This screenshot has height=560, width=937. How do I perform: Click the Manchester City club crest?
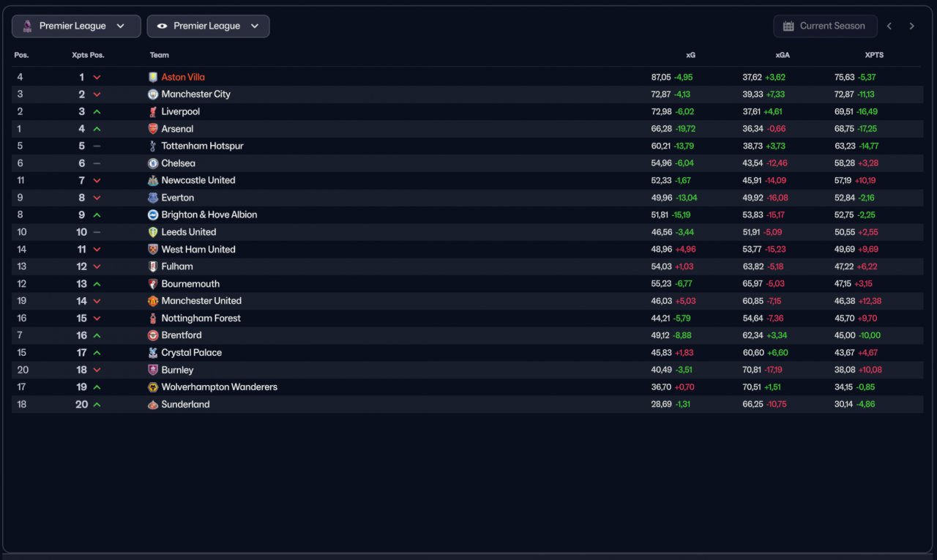[x=153, y=94]
